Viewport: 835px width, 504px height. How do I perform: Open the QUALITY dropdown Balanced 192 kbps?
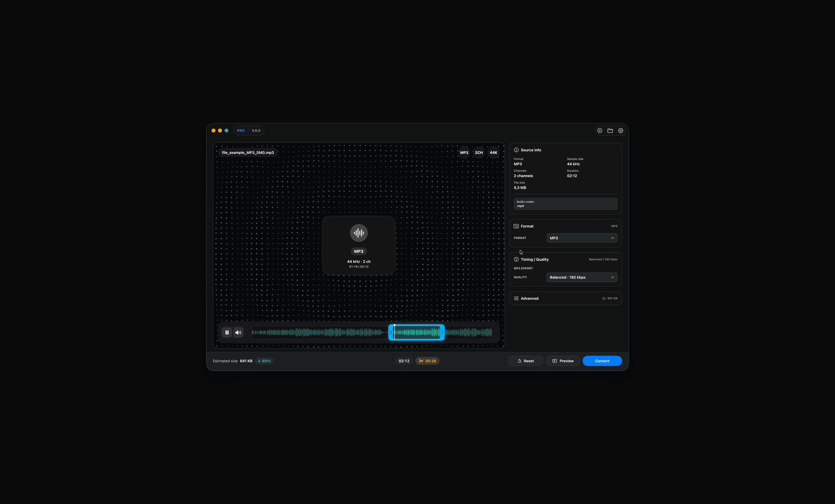click(582, 277)
